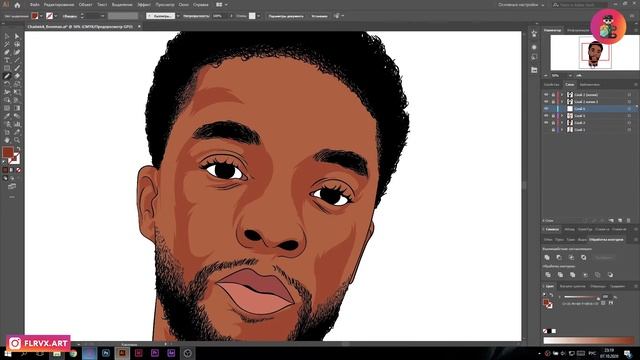Open Photoshop from Windows taskbar
640x360 pixels.
click(x=106, y=353)
